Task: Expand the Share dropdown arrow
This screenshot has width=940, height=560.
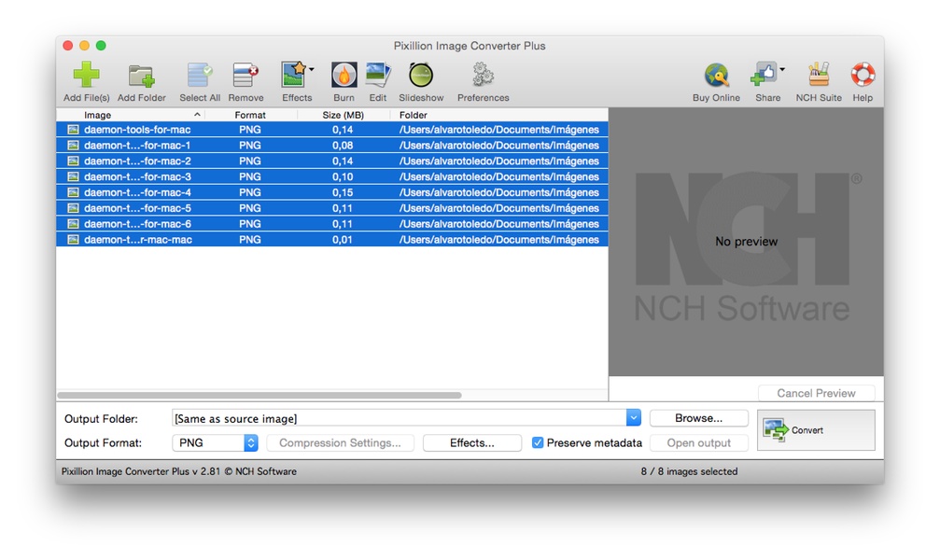Action: 782,70
